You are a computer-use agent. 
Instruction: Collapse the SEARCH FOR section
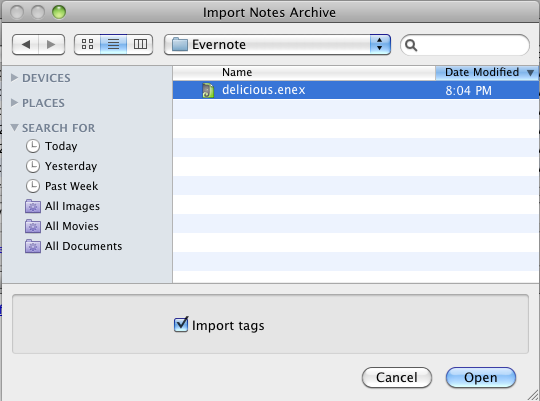14,127
